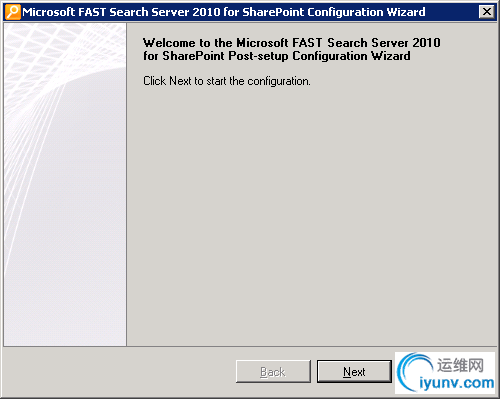
Task: Click the wizard magnifier icon in title bar
Action: tap(13, 12)
